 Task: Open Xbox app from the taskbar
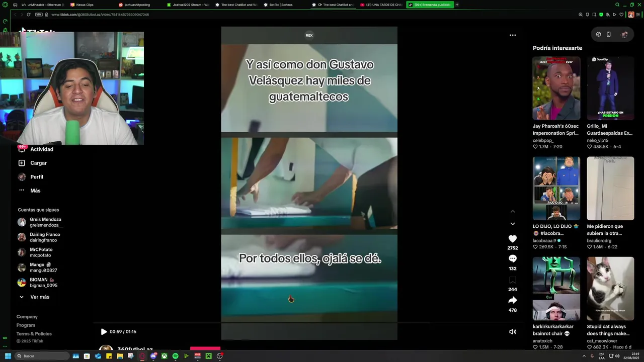164,356
